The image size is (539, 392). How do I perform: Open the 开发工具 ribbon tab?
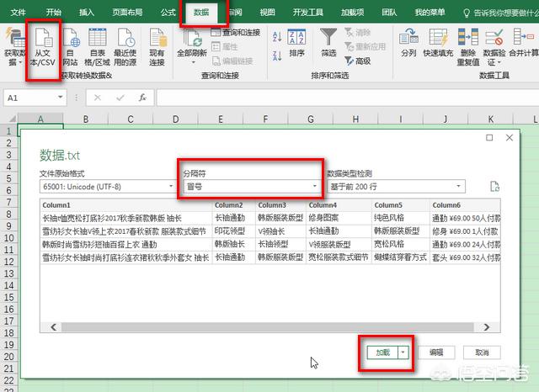point(307,13)
